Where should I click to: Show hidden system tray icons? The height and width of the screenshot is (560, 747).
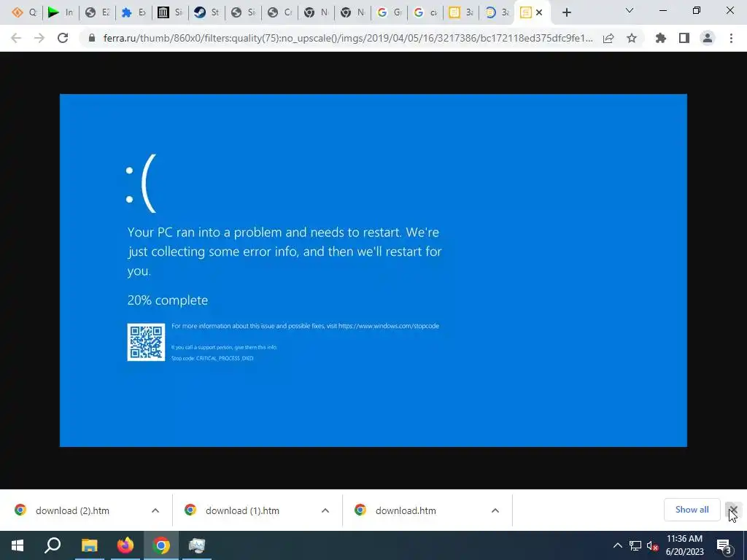[x=617, y=545]
